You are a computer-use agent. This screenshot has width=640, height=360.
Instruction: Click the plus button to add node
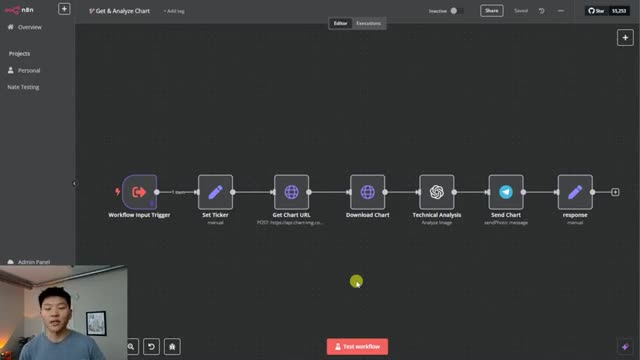tap(625, 38)
